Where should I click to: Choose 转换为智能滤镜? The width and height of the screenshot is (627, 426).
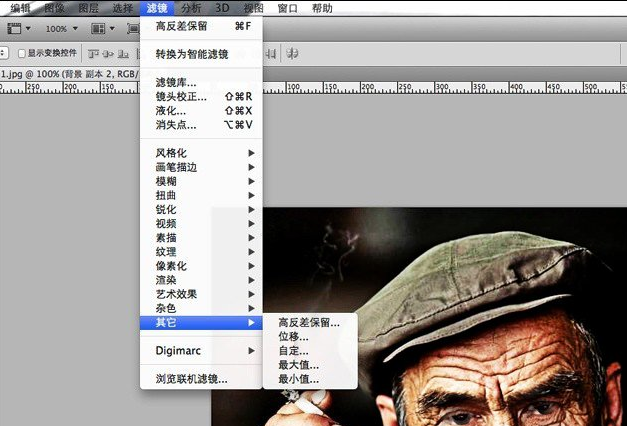pos(201,54)
